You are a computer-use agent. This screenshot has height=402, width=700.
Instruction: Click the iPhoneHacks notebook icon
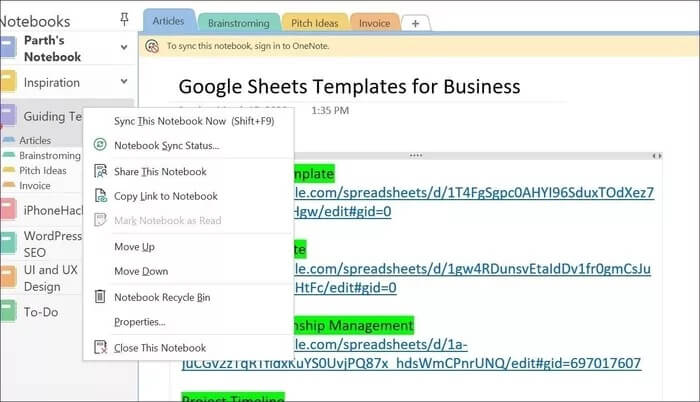pyautogui.click(x=8, y=209)
